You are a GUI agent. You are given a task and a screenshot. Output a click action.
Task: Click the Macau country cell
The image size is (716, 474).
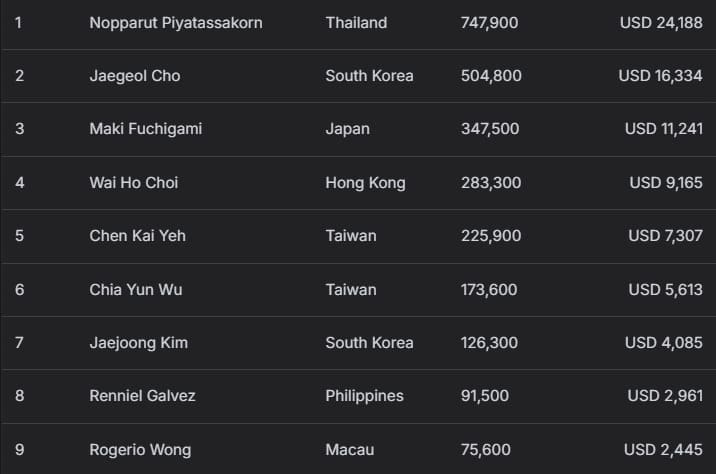pos(349,450)
